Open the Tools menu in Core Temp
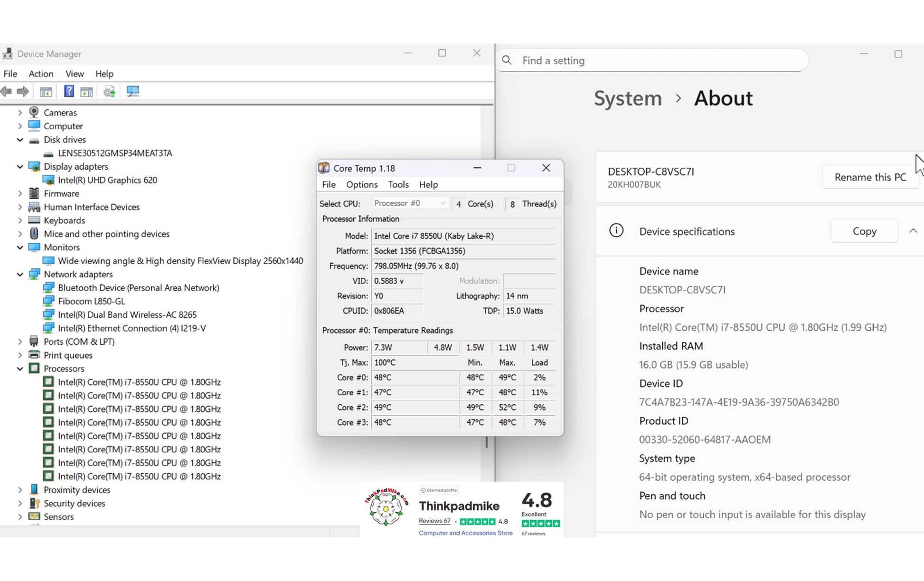The image size is (924, 581). point(398,184)
